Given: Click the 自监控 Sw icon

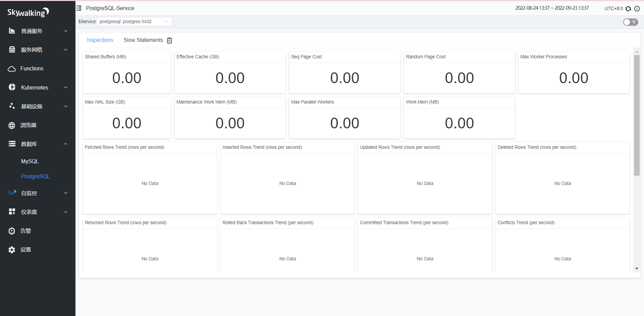Looking at the screenshot, I should (12, 193).
